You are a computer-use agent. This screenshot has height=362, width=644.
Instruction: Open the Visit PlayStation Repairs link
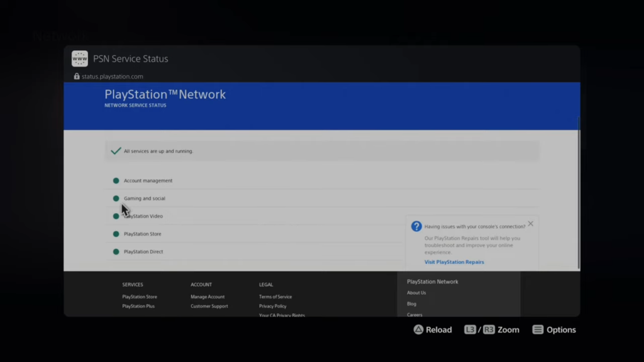point(454,262)
